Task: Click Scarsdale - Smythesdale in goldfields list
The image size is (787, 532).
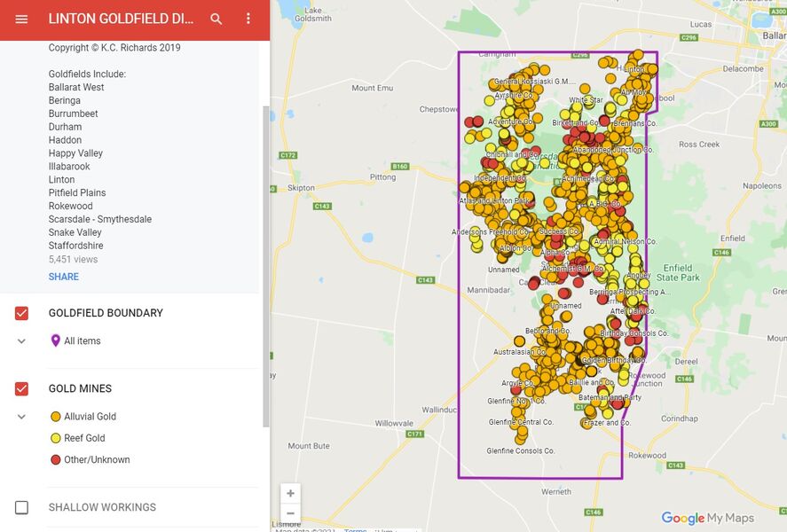Action: click(100, 219)
